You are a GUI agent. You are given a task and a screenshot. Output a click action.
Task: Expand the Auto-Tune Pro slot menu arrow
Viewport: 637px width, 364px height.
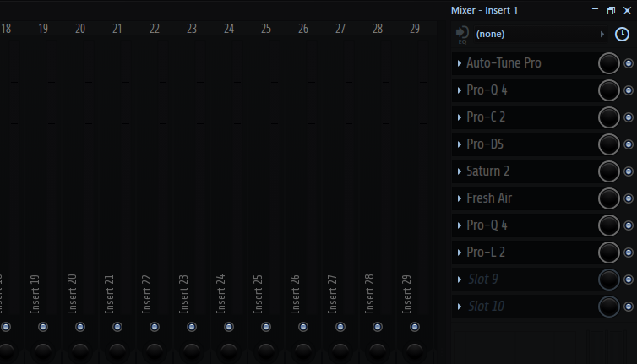[460, 63]
